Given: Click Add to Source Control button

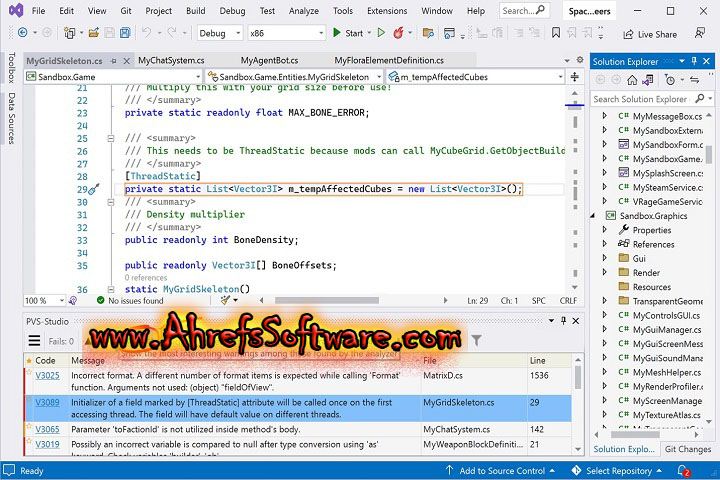Looking at the screenshot, I should [x=501, y=470].
